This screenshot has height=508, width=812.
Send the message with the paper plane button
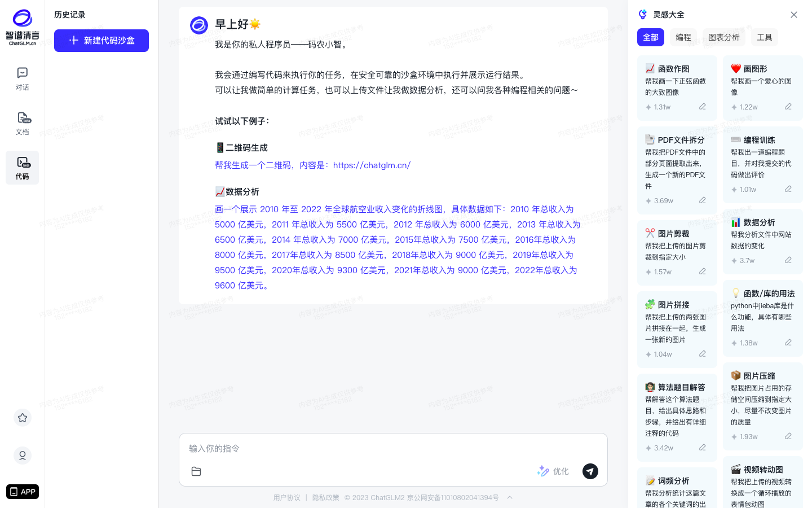590,471
